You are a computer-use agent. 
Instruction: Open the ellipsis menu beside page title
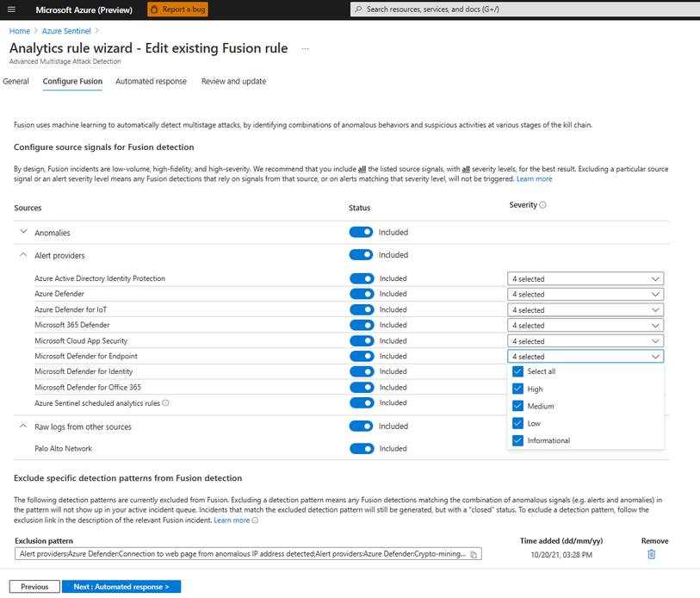tap(306, 48)
